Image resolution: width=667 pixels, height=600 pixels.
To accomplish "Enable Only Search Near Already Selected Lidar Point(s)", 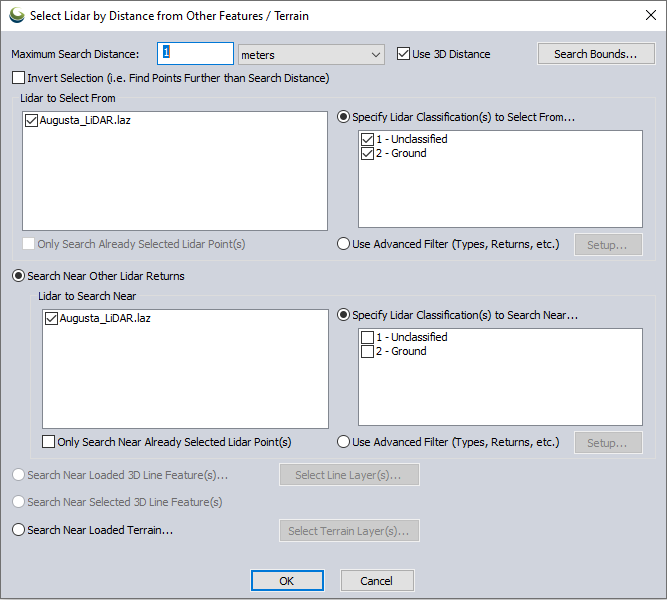I will point(49,442).
